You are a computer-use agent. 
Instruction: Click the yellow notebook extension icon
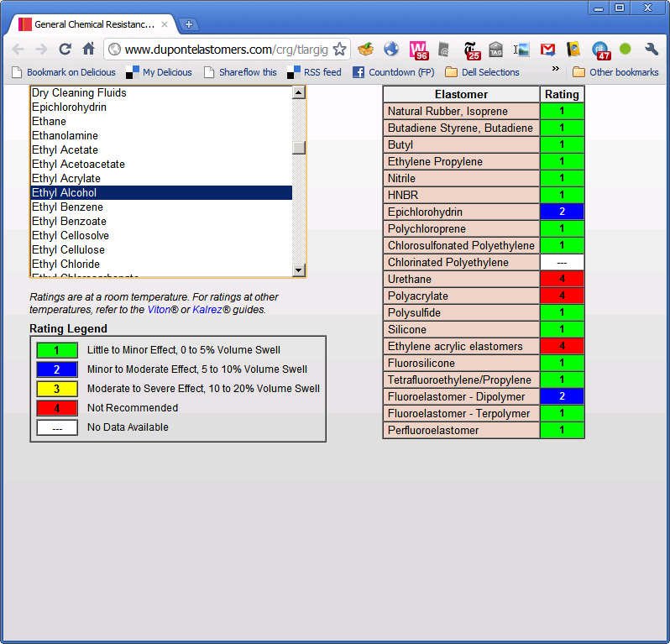point(573,50)
